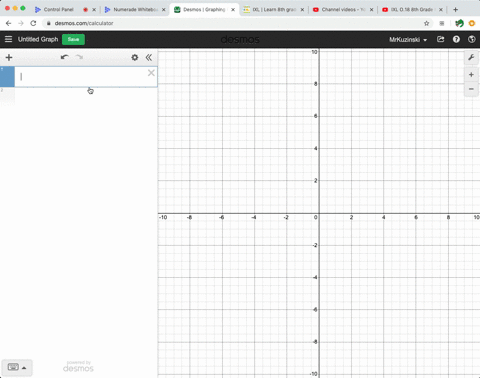This screenshot has width=480, height=378.
Task: Click the grid extension icon in the toolbar
Action: [442, 23]
